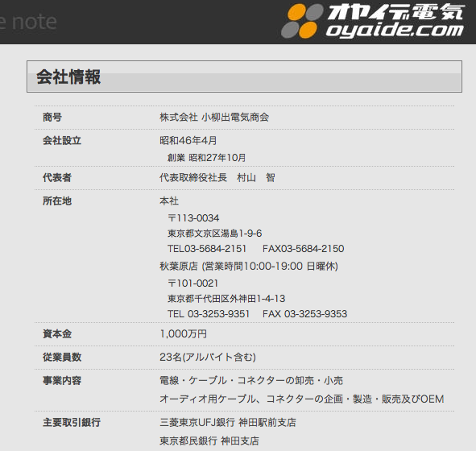Select the line 電線・ケーブル・コネクターの卸売・小売

251,381
